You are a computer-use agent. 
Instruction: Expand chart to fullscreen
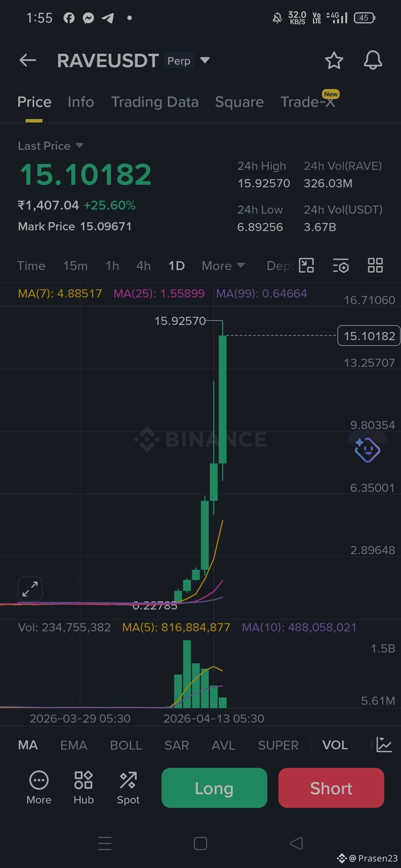tap(30, 589)
